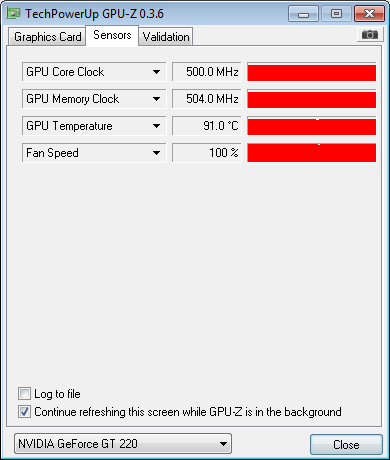
Task: Maximize the GPU-Z window
Action: (x=336, y=14)
